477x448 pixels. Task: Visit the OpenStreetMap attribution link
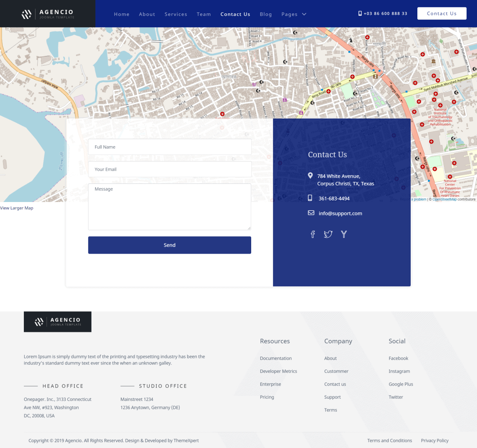pos(444,199)
